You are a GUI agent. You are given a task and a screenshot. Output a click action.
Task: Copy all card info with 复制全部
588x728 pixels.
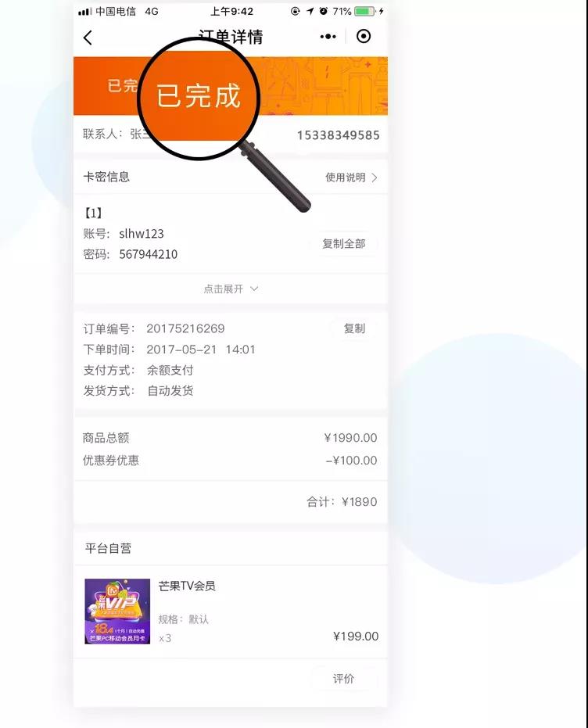(344, 244)
